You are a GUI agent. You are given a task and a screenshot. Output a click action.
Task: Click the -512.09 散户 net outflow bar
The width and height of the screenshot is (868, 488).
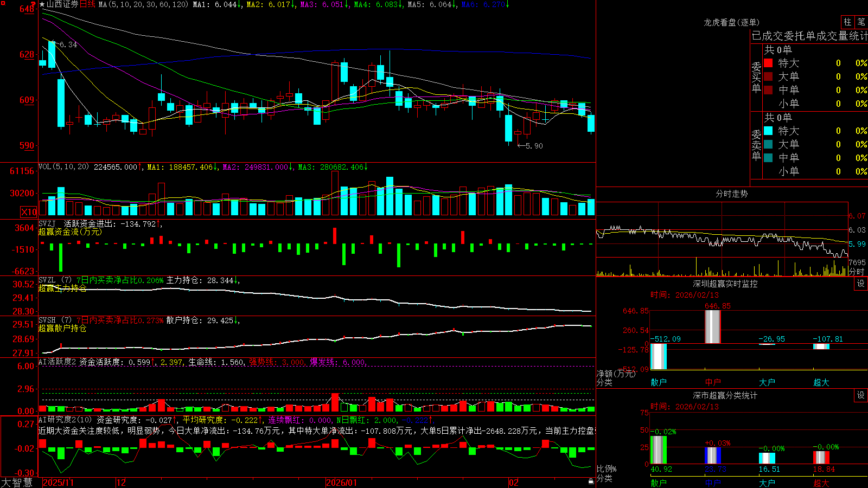coord(659,356)
